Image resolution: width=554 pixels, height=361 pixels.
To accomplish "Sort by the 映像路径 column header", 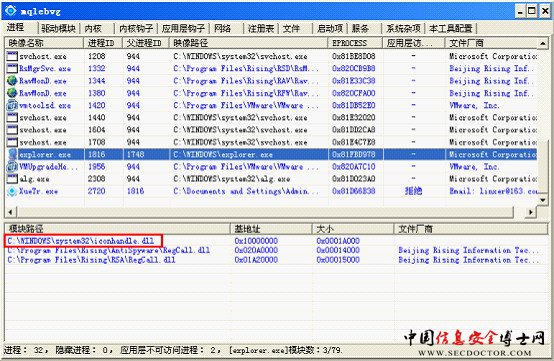I will [x=249, y=43].
